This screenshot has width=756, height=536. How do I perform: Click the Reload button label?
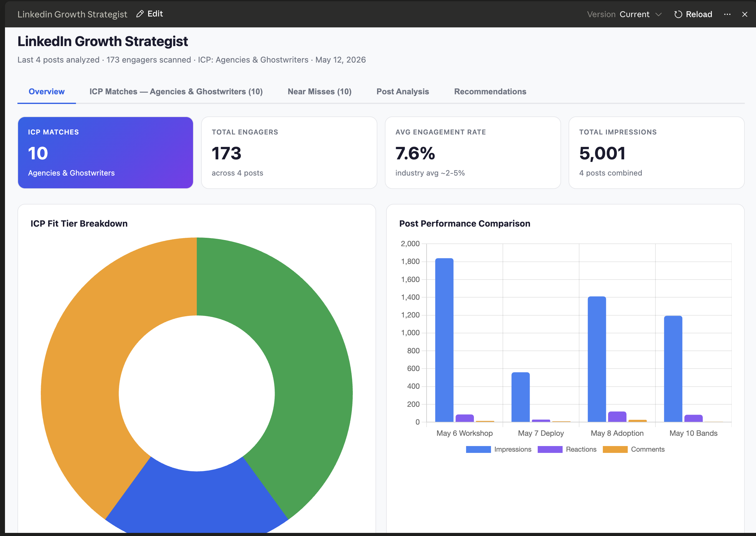[699, 14]
